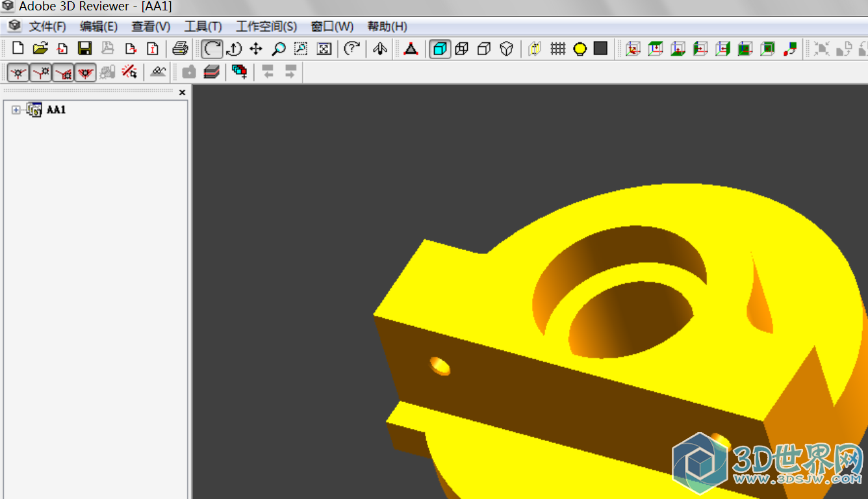Open the 工具(T) menu

pyautogui.click(x=203, y=26)
